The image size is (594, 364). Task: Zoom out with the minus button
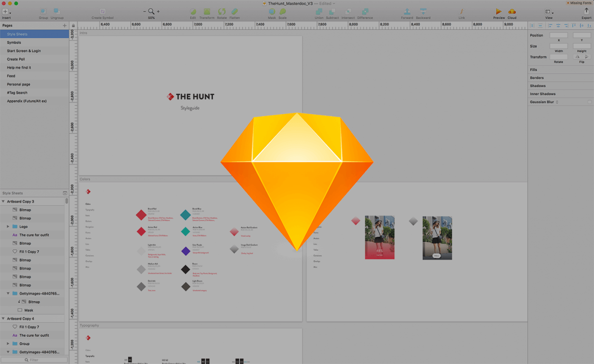tap(145, 11)
